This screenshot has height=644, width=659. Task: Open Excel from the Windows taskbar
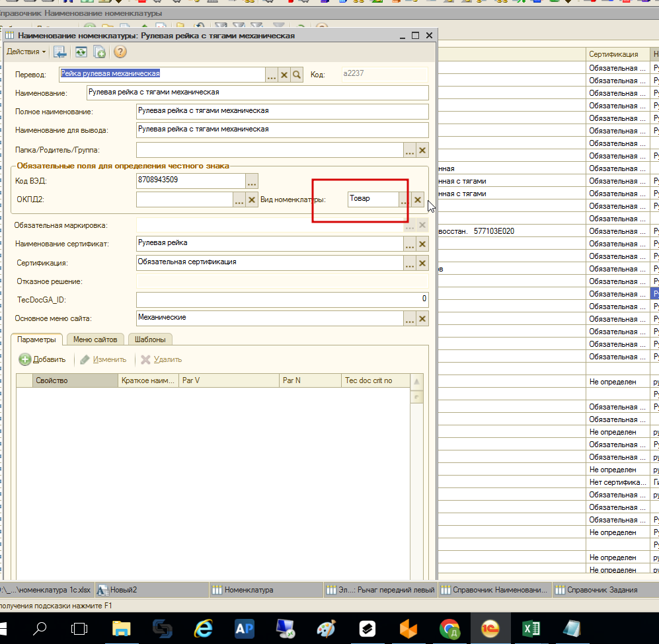531,628
